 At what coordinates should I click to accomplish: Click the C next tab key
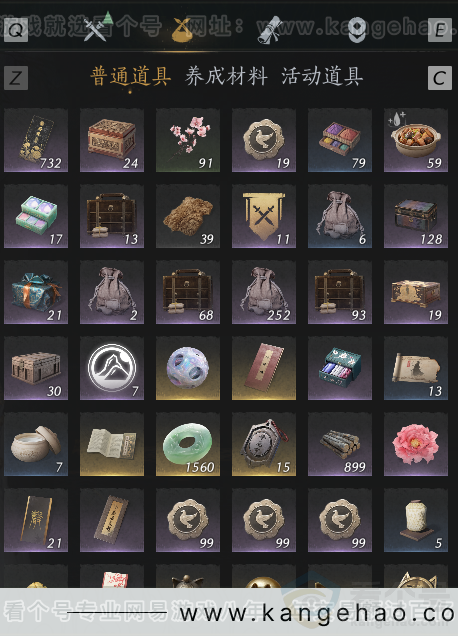(x=440, y=78)
